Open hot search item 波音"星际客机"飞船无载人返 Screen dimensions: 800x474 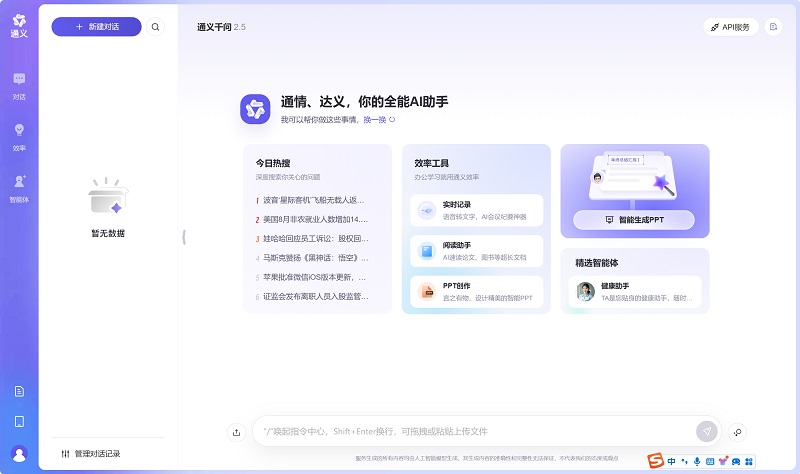(311, 200)
